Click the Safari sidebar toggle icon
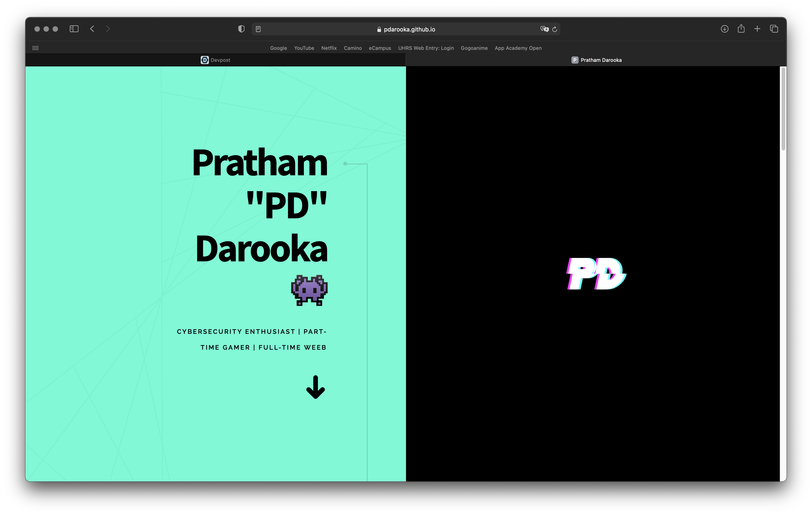Viewport: 812px width, 515px height. 74,29
